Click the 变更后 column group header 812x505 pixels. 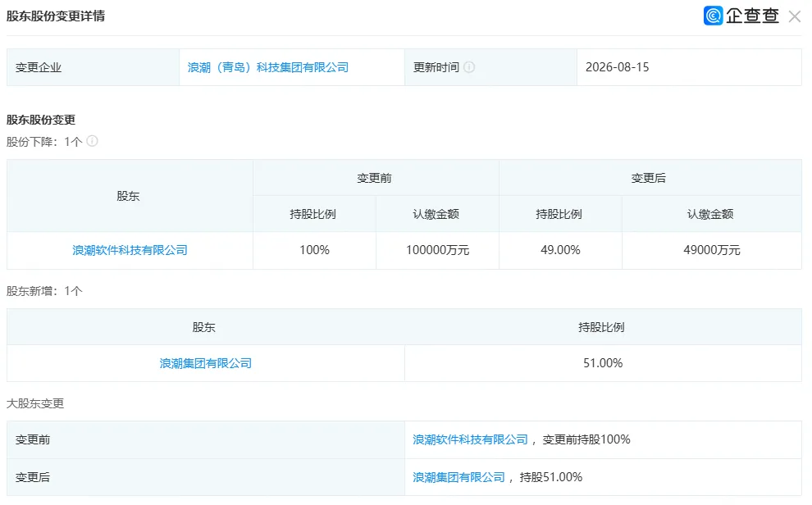point(649,179)
